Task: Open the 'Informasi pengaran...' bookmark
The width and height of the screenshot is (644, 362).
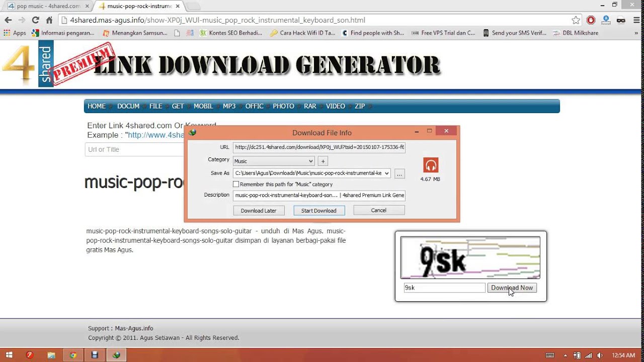Action: [63, 33]
